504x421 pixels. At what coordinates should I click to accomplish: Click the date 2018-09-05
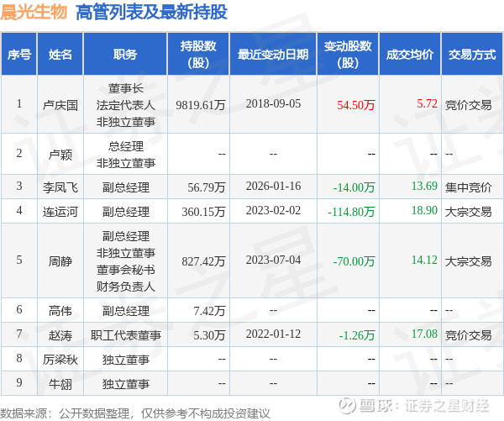(273, 103)
